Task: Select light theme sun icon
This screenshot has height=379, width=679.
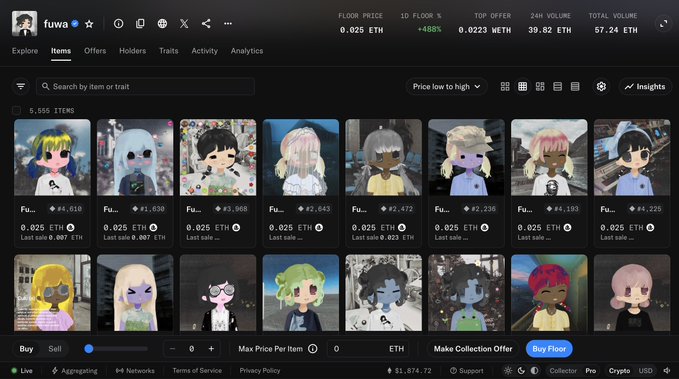Action: (508, 370)
